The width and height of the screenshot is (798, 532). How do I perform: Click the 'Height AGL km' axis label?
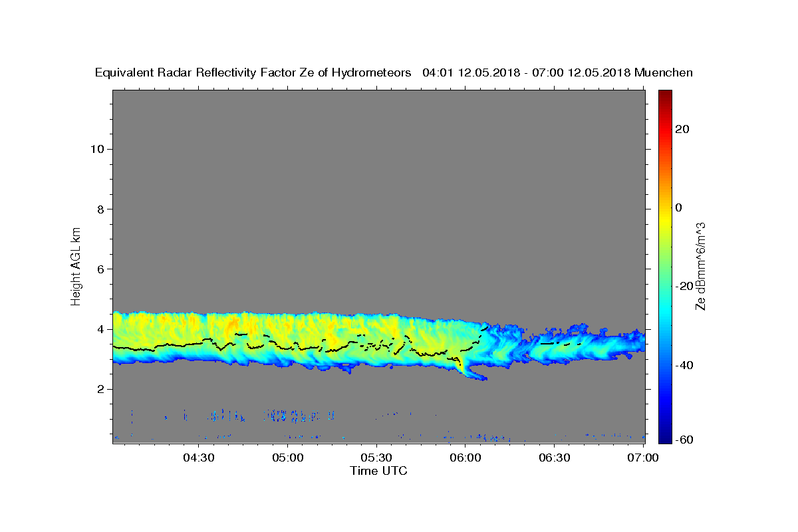pos(76,265)
